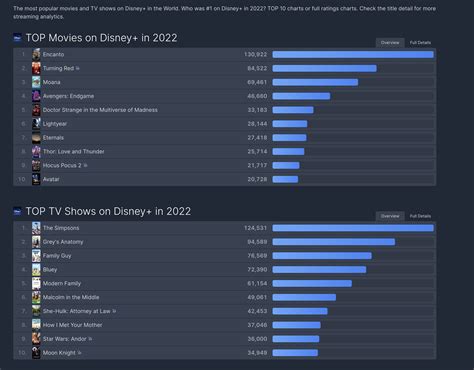
Task: Click the arrows icon after Hocus Pocus 2
Action: click(x=85, y=165)
